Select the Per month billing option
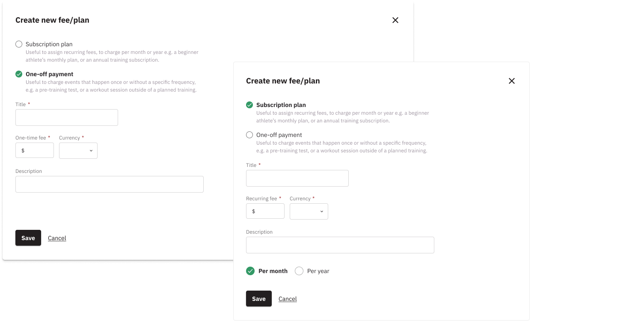The image size is (644, 321). (x=250, y=271)
